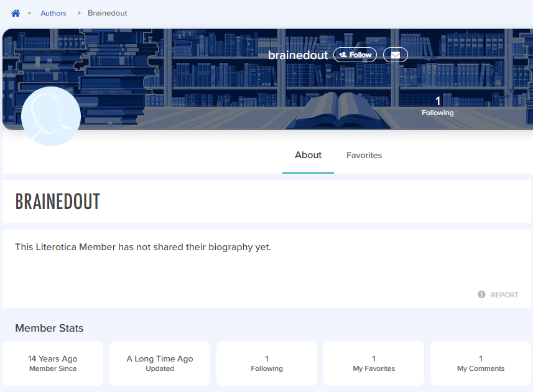Open the My Comments stats card

(x=481, y=363)
